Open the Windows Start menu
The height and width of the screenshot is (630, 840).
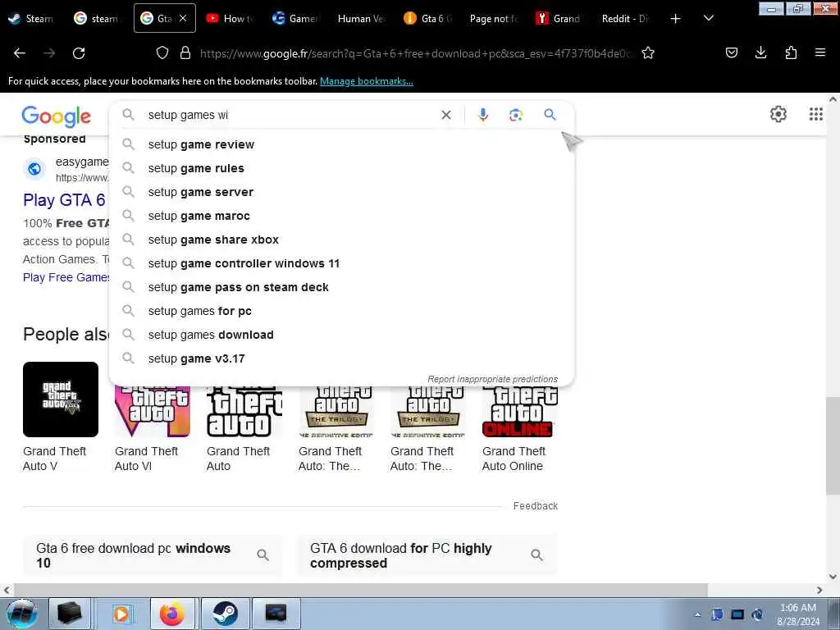[x=22, y=614]
